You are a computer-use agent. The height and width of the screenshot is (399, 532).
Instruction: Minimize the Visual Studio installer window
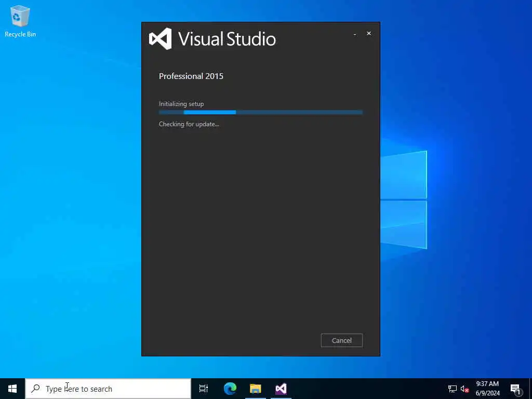coord(355,34)
